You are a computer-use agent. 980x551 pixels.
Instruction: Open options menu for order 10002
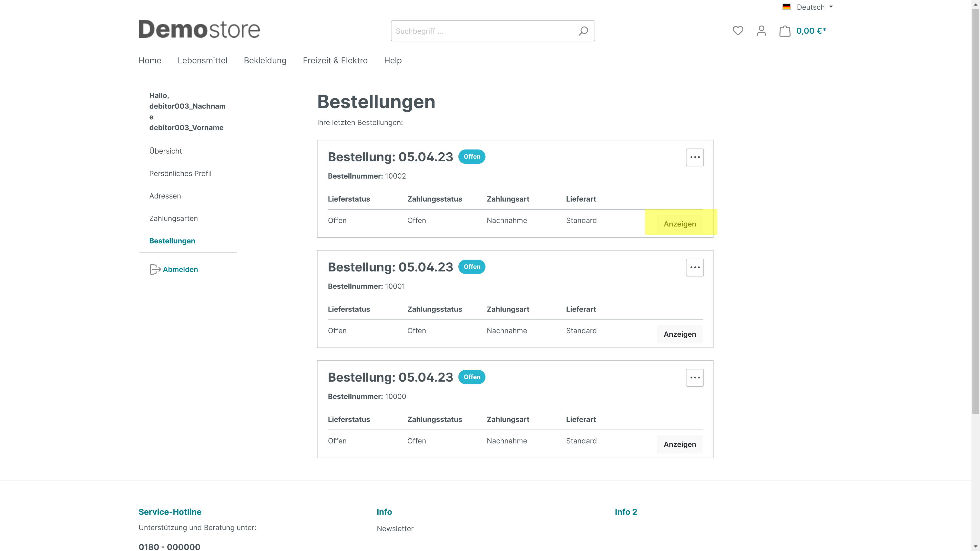[x=695, y=157]
